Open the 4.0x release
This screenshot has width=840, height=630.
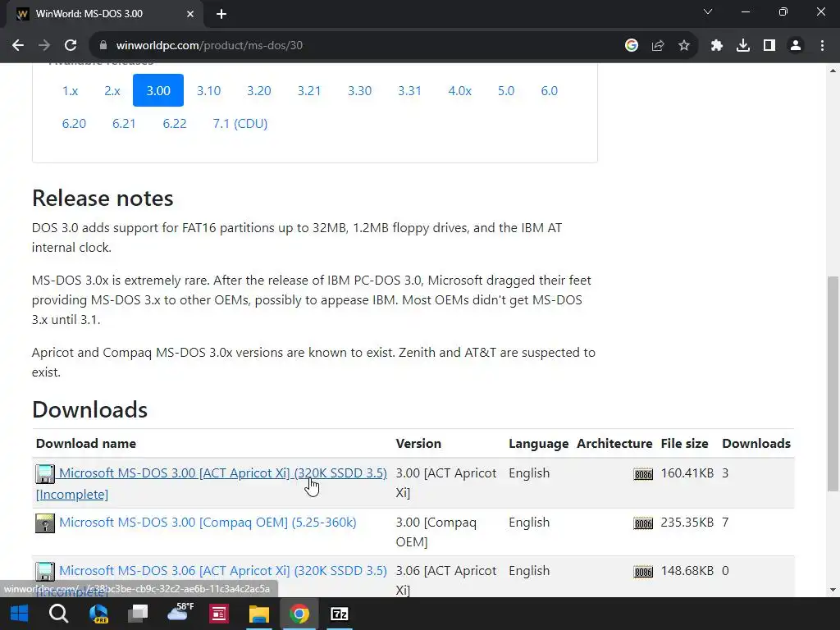point(459,90)
